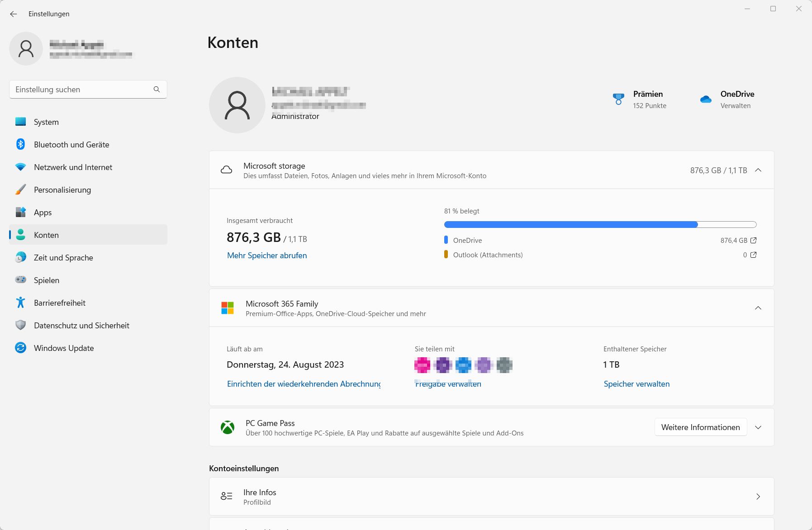Viewport: 812px width, 530px height.
Task: Select Datenschutz und Sicherheit category
Action: point(81,326)
